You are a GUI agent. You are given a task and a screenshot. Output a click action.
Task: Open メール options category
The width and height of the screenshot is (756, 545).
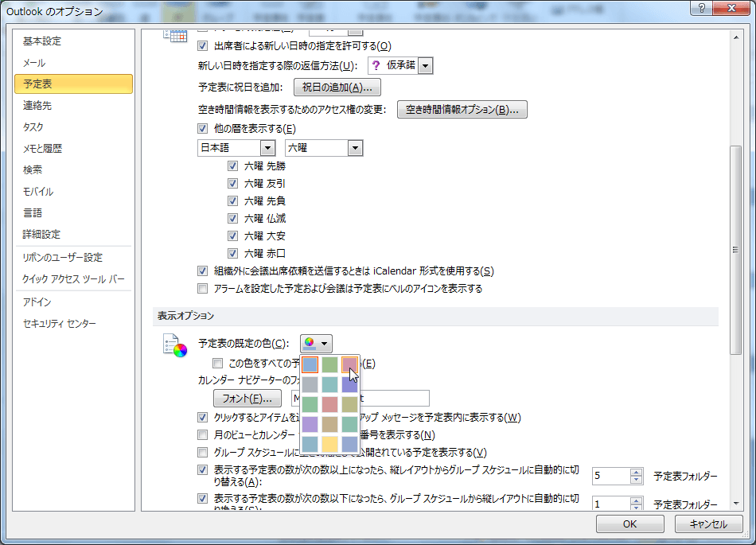[73, 63]
